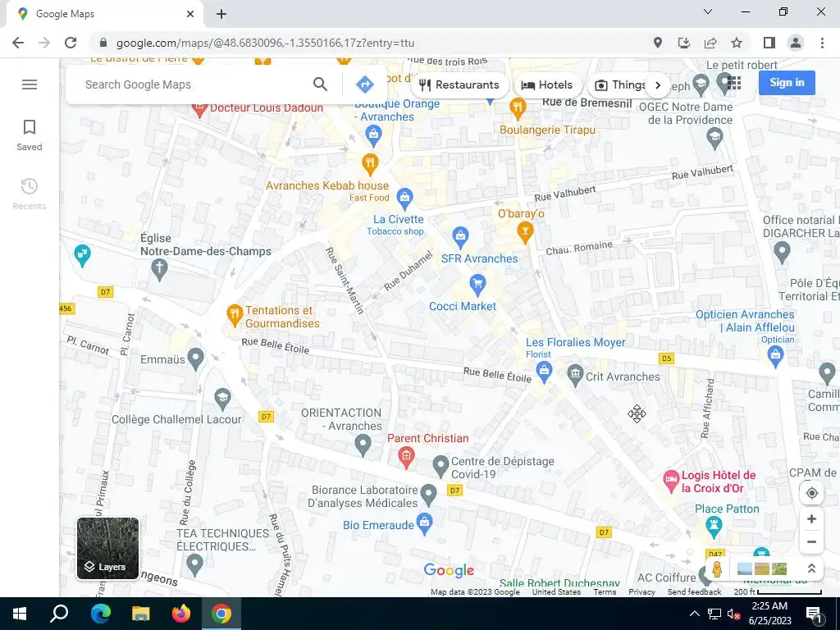Click the Tentations et Gourmandises restaurant pin
840x630 pixels.
(235, 315)
